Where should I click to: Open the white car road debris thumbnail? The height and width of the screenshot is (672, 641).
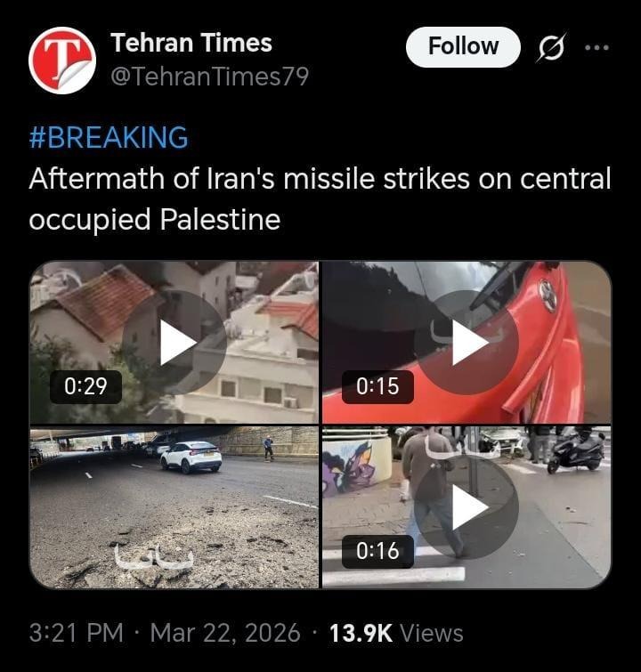(174, 507)
